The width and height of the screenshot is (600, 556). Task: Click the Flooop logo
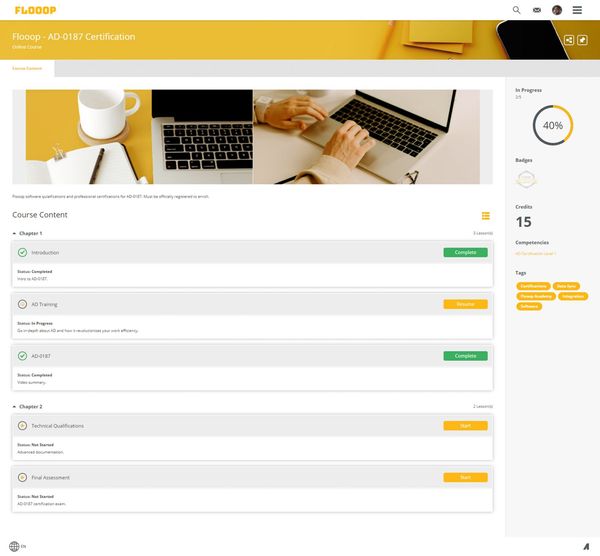click(x=33, y=10)
